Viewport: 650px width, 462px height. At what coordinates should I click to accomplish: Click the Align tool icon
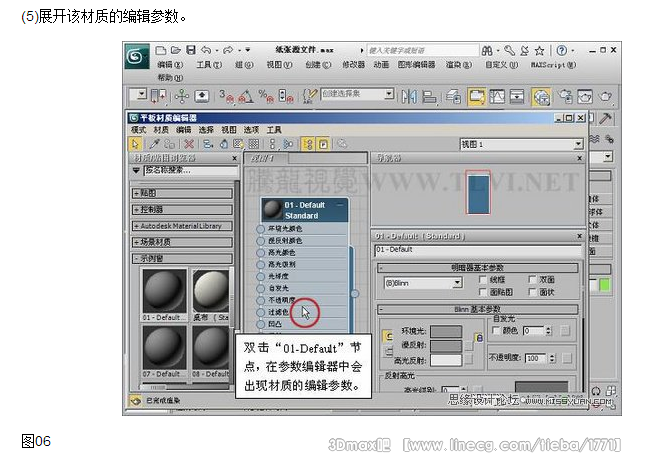pos(429,97)
